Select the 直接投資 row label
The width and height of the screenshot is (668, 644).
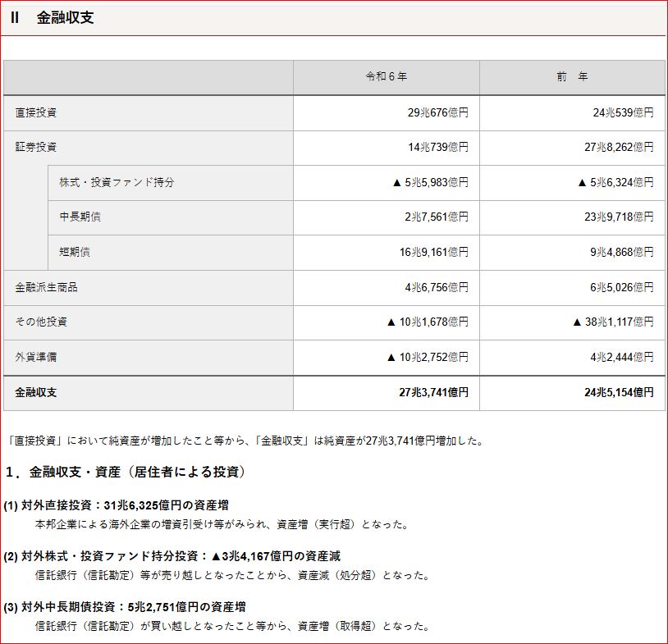point(36,112)
